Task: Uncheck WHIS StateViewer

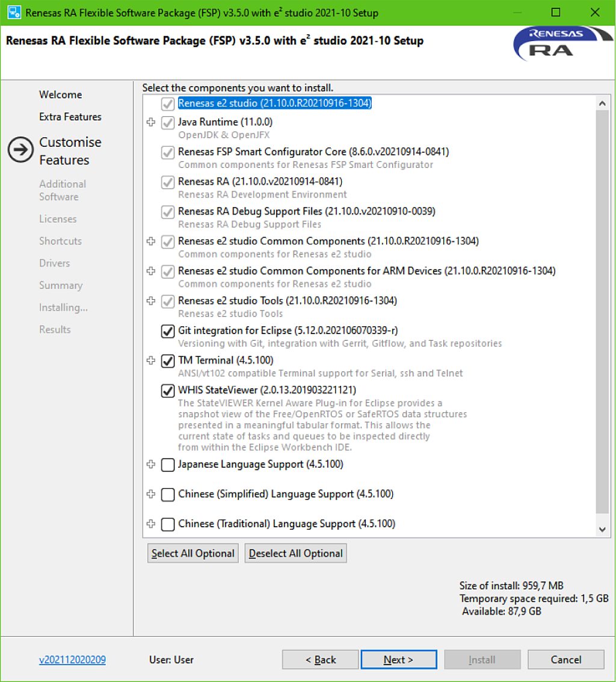Action: point(167,391)
